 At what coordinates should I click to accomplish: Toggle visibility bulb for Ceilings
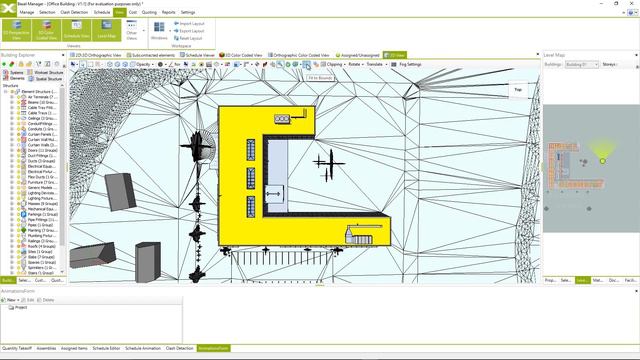point(18,118)
